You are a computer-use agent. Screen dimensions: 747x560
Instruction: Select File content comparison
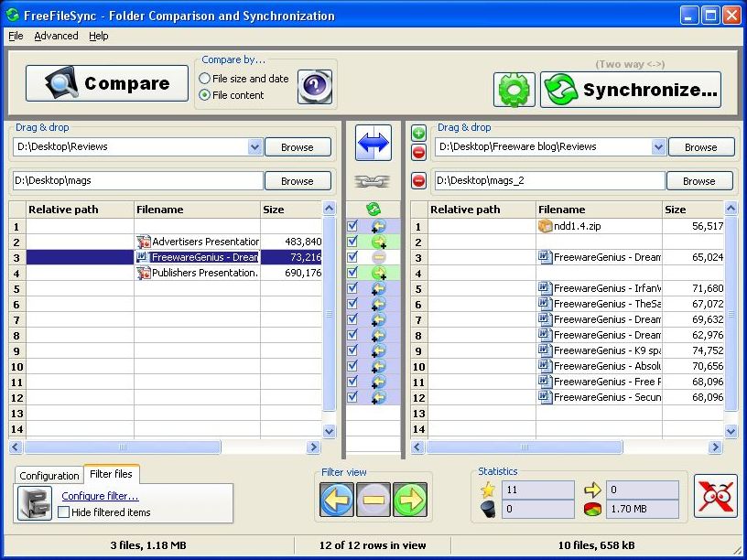[232, 95]
